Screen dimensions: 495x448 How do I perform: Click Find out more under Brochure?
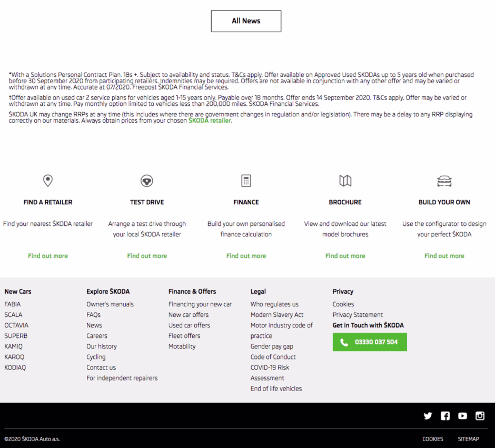pos(345,256)
